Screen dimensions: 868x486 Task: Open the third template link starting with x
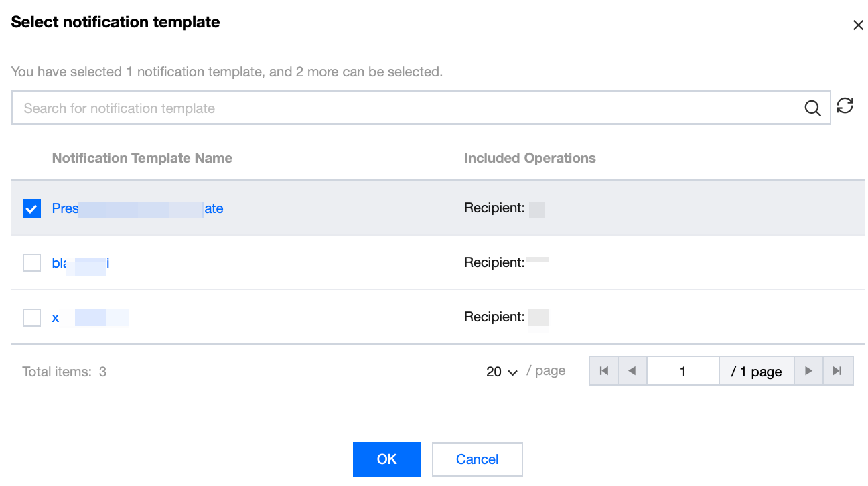pos(56,317)
